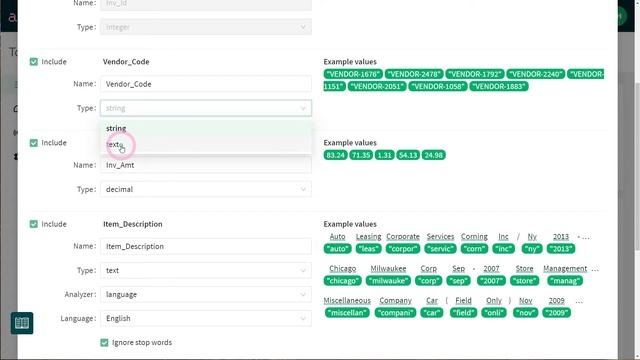The image size is (640, 360).
Task: Click the "leas" token tag
Action: pyautogui.click(x=369, y=249)
